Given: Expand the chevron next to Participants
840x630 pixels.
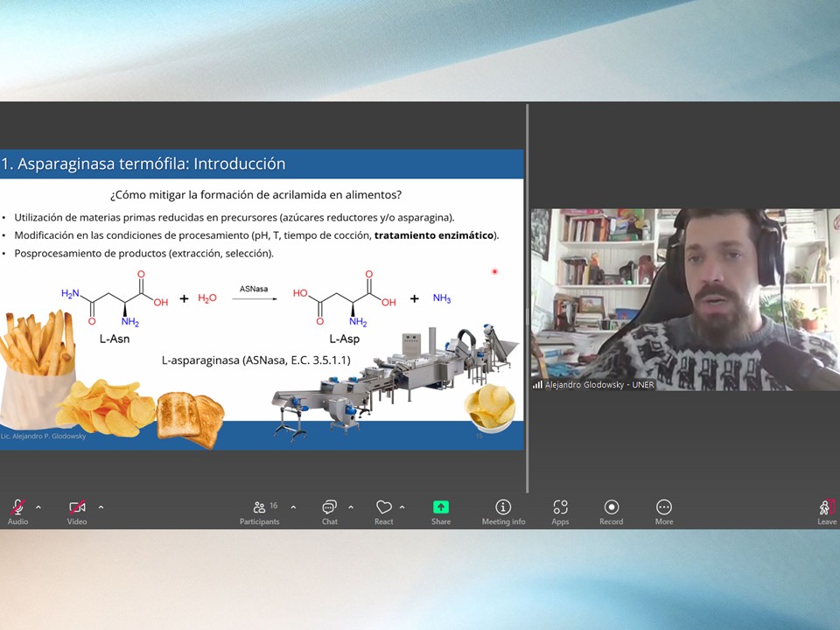Looking at the screenshot, I should (293, 507).
